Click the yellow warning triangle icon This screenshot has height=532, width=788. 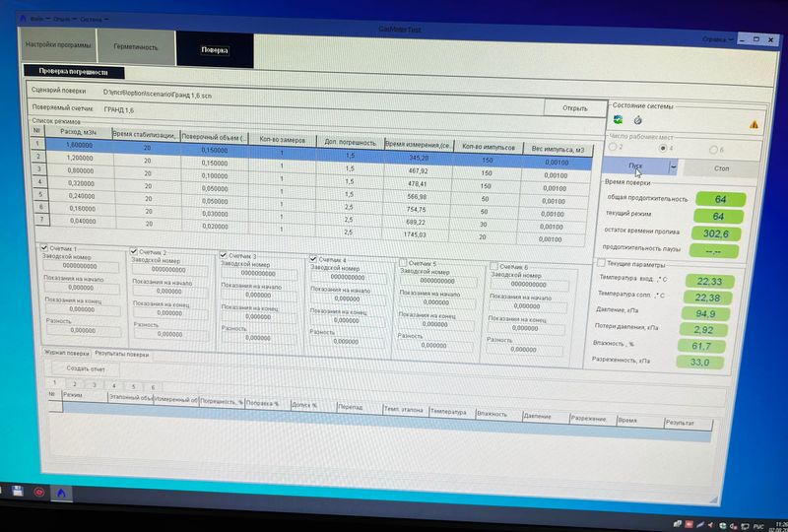pyautogui.click(x=755, y=125)
